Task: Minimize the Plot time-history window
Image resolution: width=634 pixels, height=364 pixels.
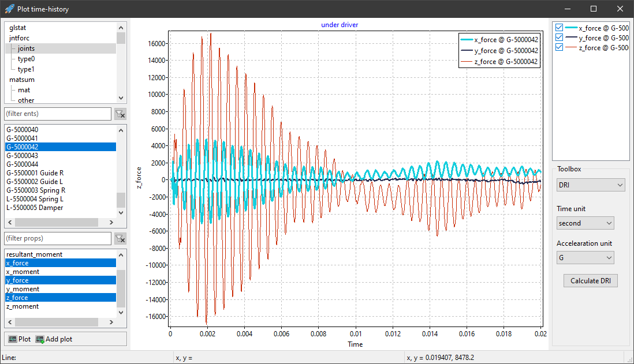Action: [x=568, y=9]
